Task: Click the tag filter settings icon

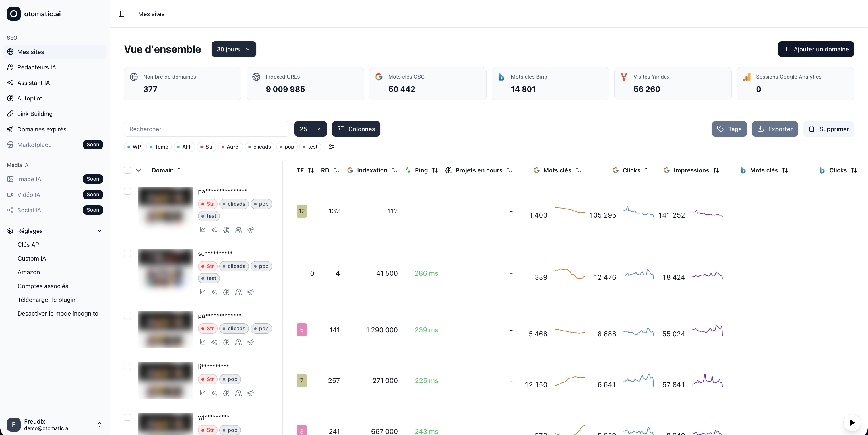Action: [x=332, y=147]
